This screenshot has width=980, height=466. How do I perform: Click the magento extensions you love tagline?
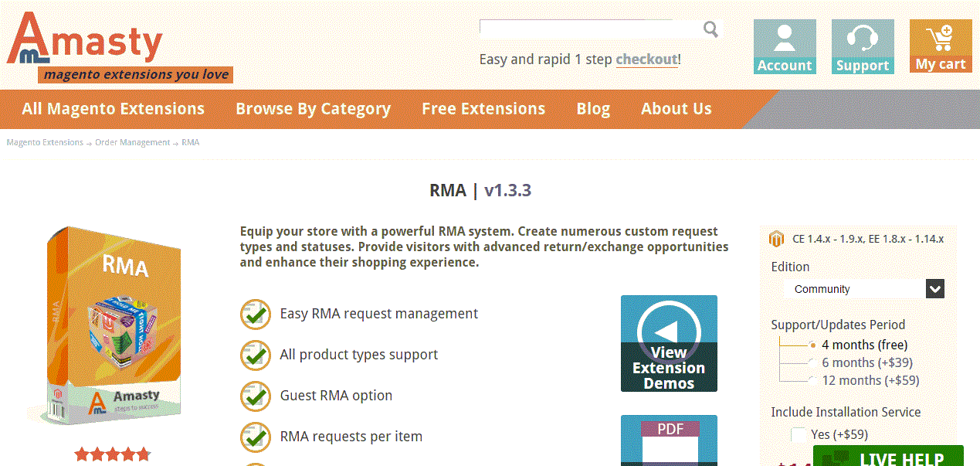(136, 74)
